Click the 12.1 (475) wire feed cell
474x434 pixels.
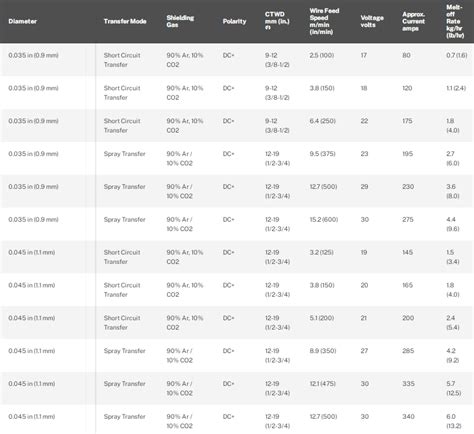pyautogui.click(x=322, y=384)
